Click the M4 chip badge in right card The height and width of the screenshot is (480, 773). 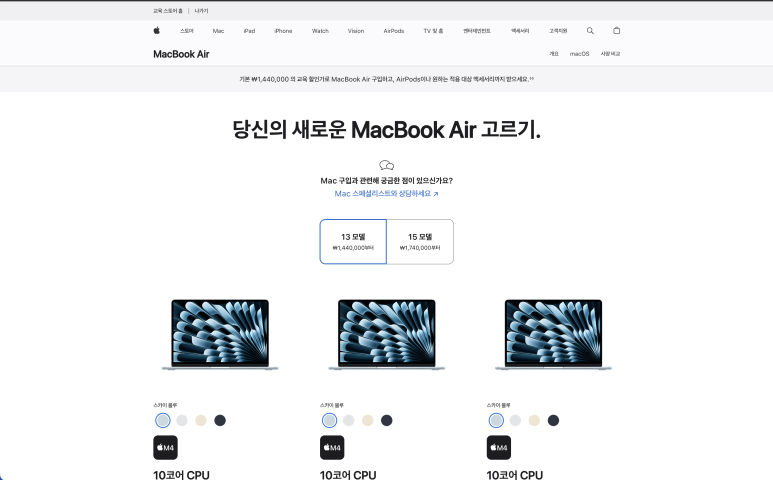[x=499, y=447]
